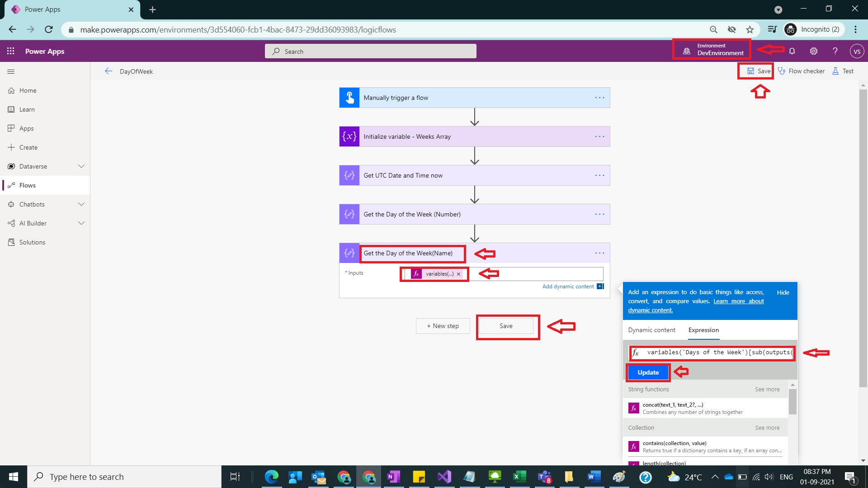Run the Flow checker
Viewport: 868px width, 488px height.
pos(802,71)
